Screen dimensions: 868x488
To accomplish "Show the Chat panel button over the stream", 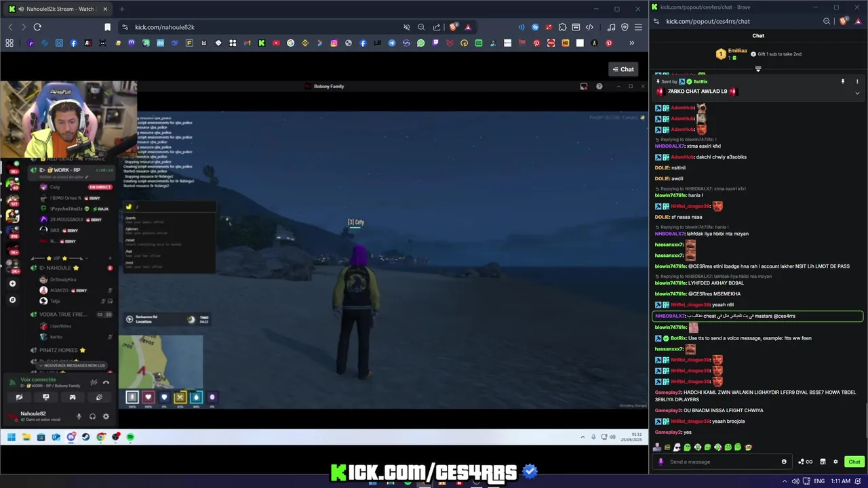I will [x=623, y=69].
